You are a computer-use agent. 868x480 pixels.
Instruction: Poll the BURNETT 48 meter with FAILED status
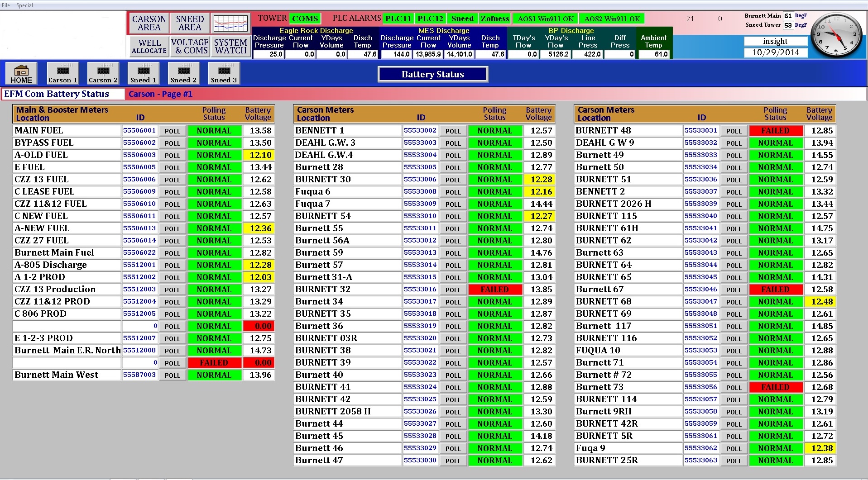(x=734, y=131)
